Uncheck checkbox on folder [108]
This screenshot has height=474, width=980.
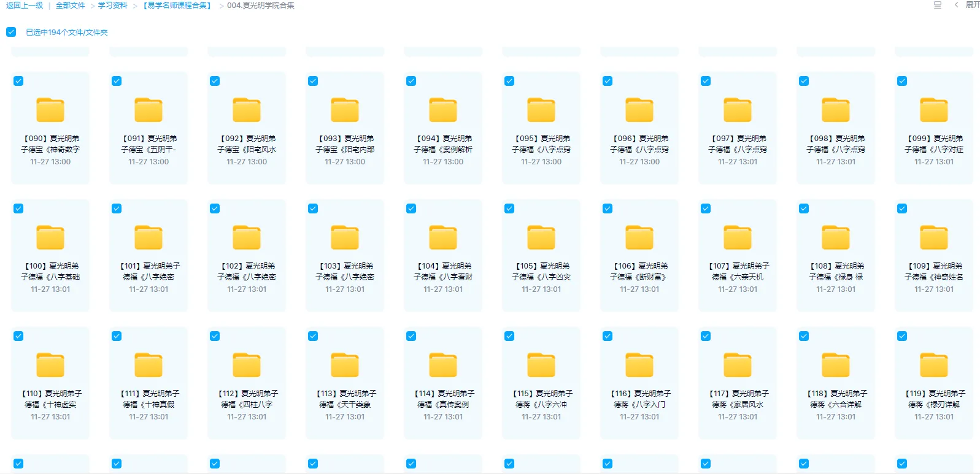[x=804, y=208]
